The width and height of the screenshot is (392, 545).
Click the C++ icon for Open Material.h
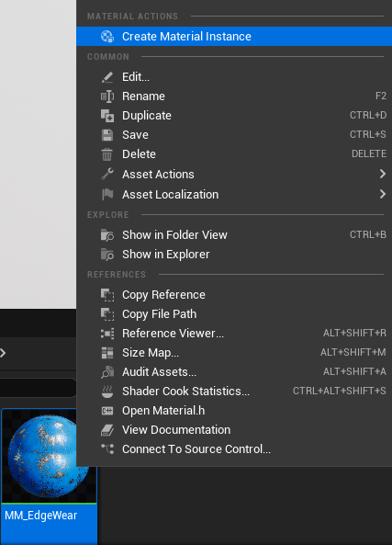coord(107,411)
